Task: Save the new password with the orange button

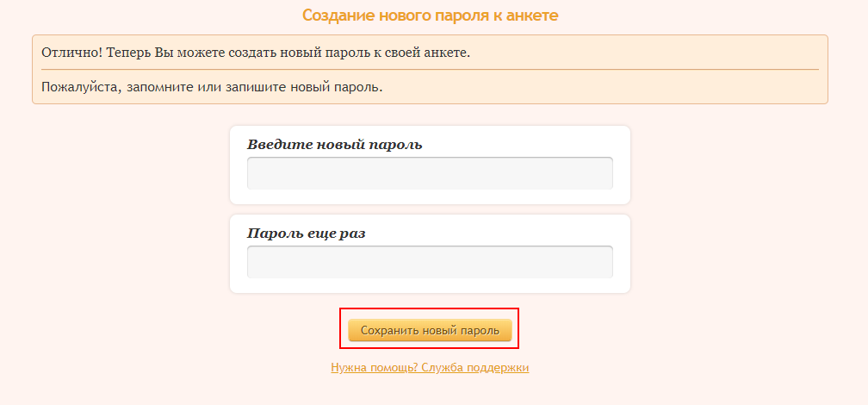Action: click(430, 330)
